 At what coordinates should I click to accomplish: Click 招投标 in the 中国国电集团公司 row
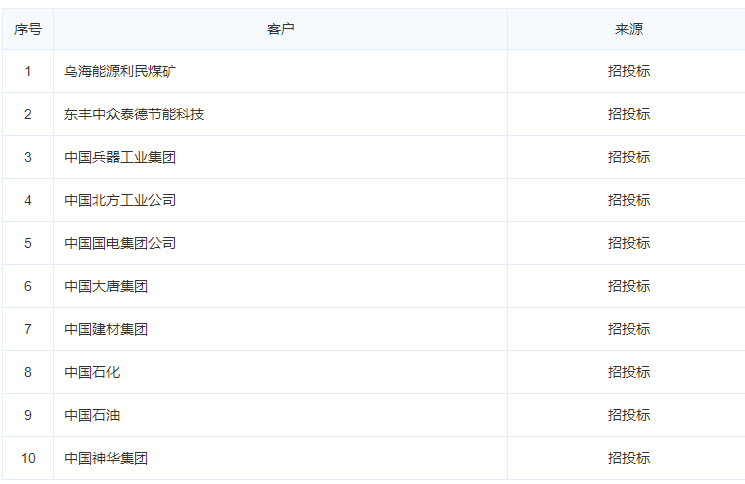[629, 244]
